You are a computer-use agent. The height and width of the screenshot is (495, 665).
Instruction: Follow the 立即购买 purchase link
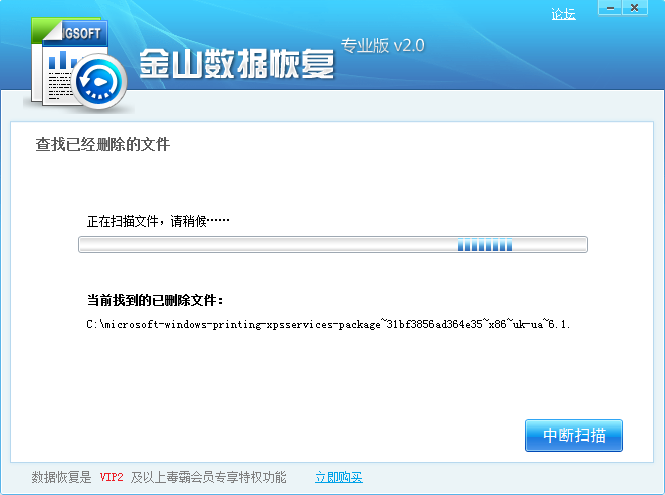click(x=338, y=477)
